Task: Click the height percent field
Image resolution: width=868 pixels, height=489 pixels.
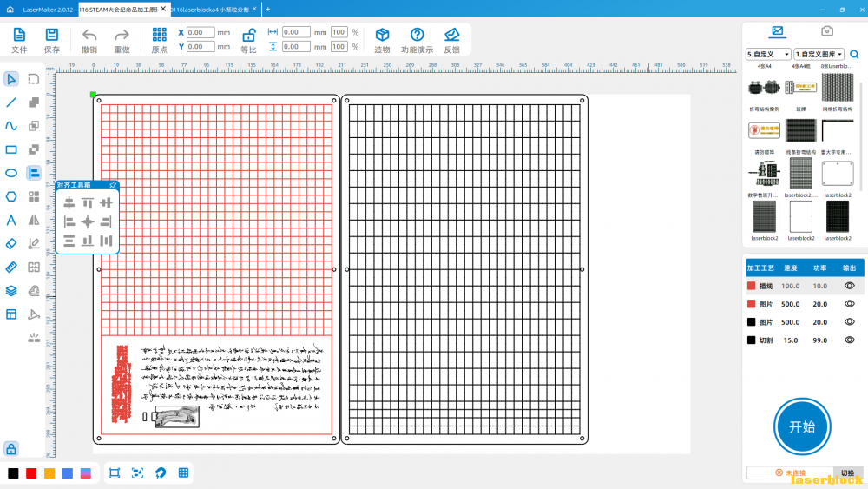Action: click(x=339, y=47)
